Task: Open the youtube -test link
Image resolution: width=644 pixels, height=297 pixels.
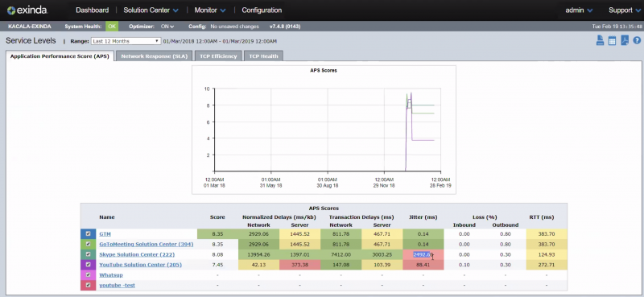Action: tap(117, 285)
